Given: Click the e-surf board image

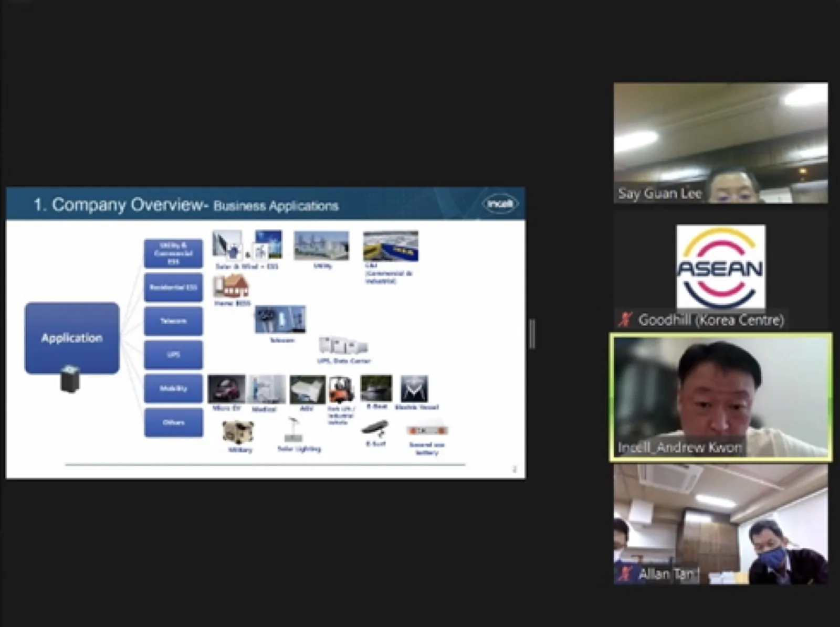Looking at the screenshot, I should pyautogui.click(x=375, y=429).
